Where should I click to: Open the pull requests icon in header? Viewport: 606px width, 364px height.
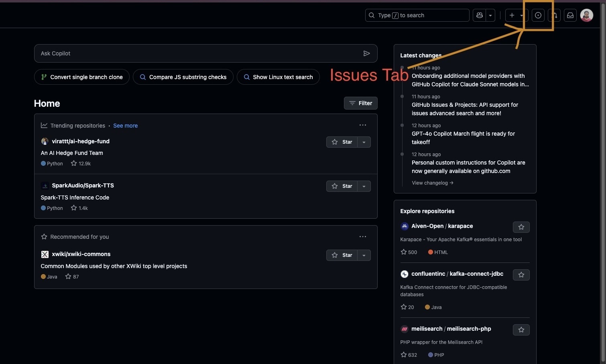click(x=555, y=15)
